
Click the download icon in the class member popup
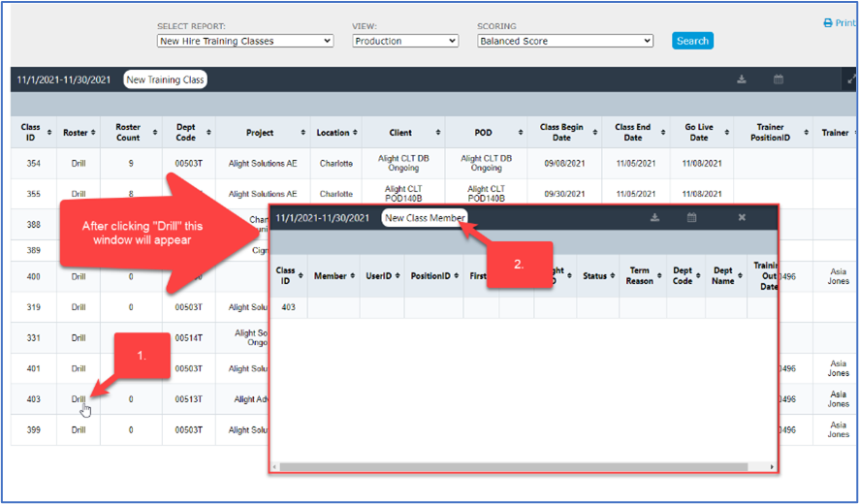pyautogui.click(x=655, y=218)
